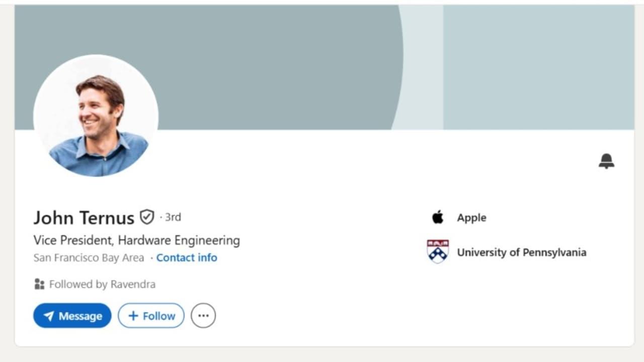Click the University of Pennsylvania crest icon
Image resolution: width=644 pixels, height=362 pixels.
pos(438,251)
